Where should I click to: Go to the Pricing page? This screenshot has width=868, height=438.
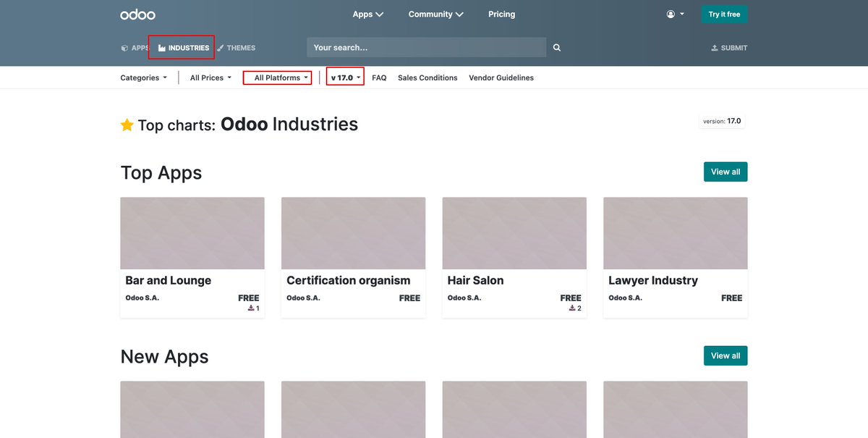point(502,14)
